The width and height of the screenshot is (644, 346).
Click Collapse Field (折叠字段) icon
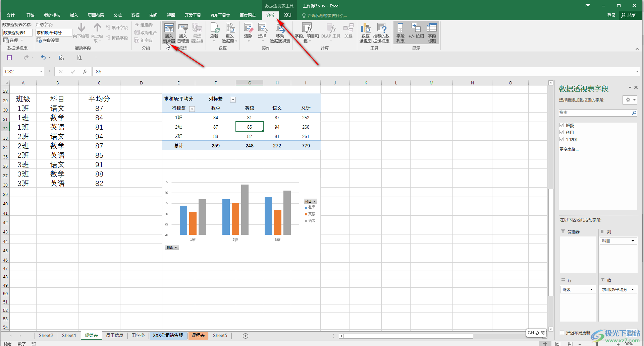(x=108, y=38)
